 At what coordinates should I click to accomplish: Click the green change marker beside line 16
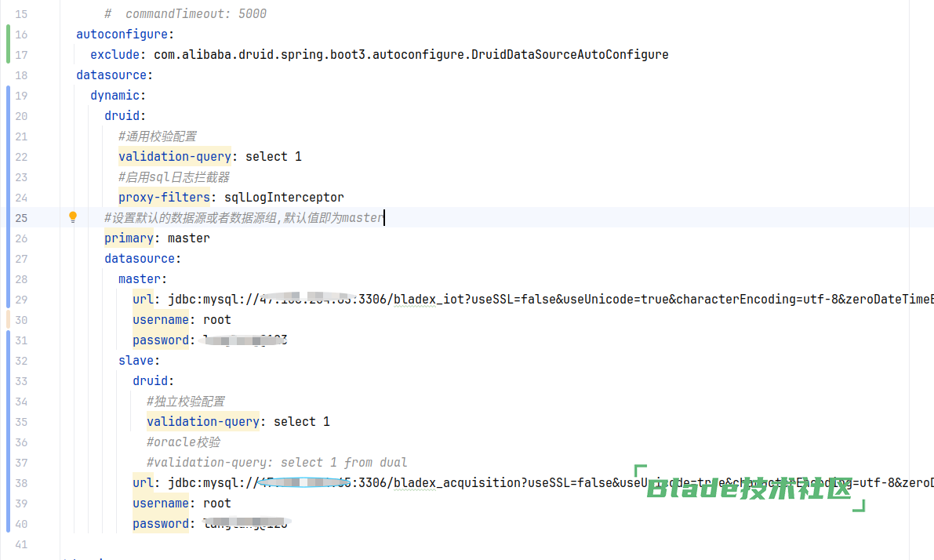(x=8, y=35)
